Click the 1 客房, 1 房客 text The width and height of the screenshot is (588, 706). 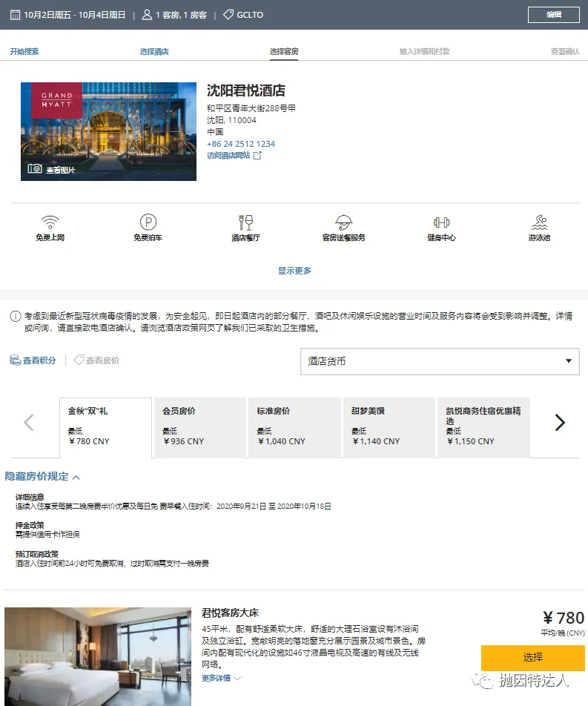click(x=182, y=15)
